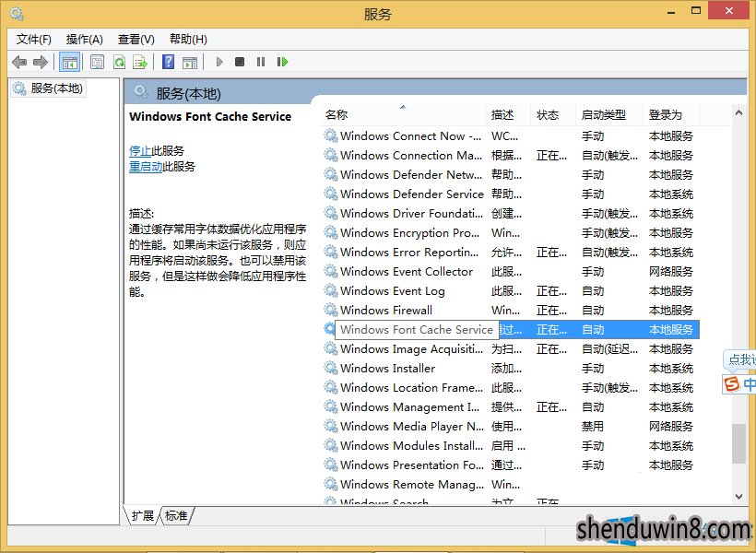Viewport: 756px width, 553px height.
Task: Click the Refresh toolbar icon
Action: tap(119, 62)
